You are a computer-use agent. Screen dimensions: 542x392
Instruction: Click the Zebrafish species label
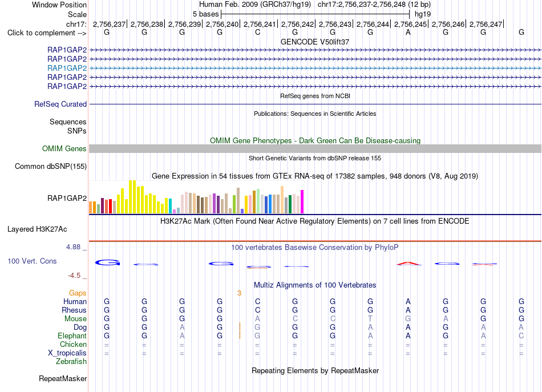71,362
